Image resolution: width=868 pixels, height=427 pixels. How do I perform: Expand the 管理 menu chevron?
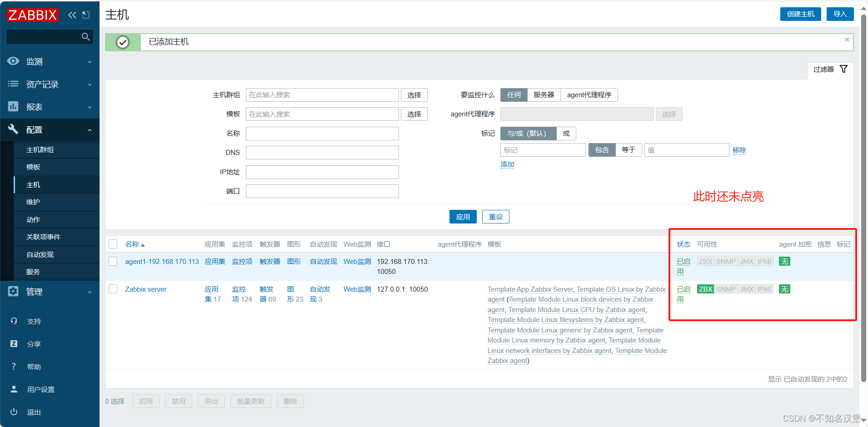(90, 292)
